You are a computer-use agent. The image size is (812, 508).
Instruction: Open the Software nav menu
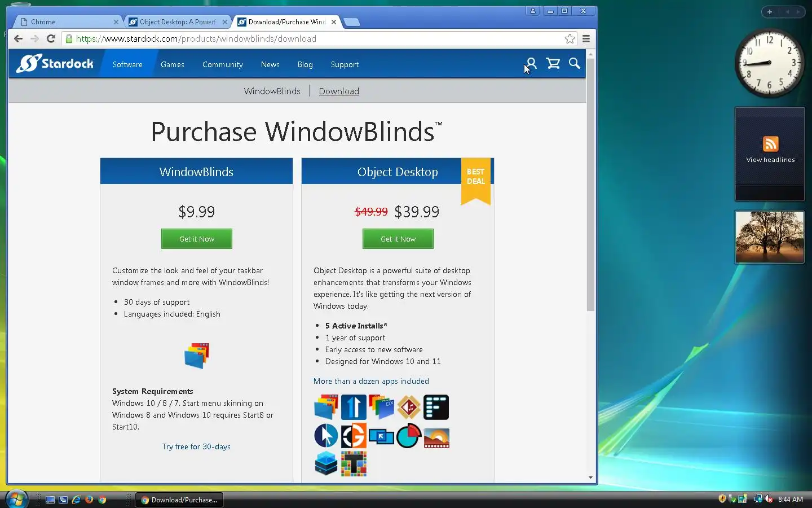[127, 64]
